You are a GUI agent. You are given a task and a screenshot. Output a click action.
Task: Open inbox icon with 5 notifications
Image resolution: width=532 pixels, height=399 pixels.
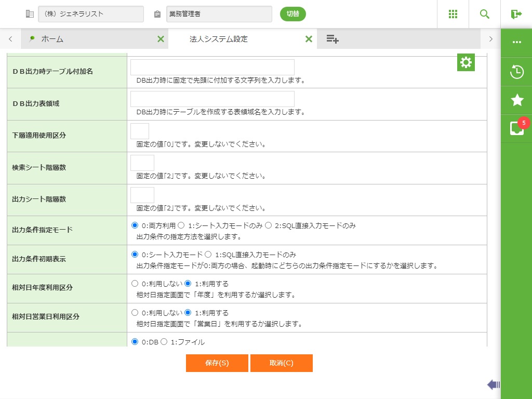click(516, 128)
